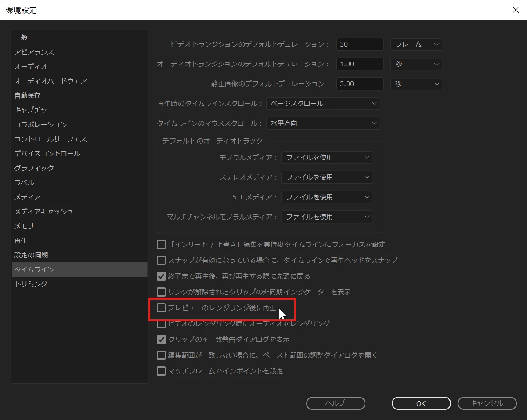
Task: Select コラボレーション in the list
Action: coord(79,125)
